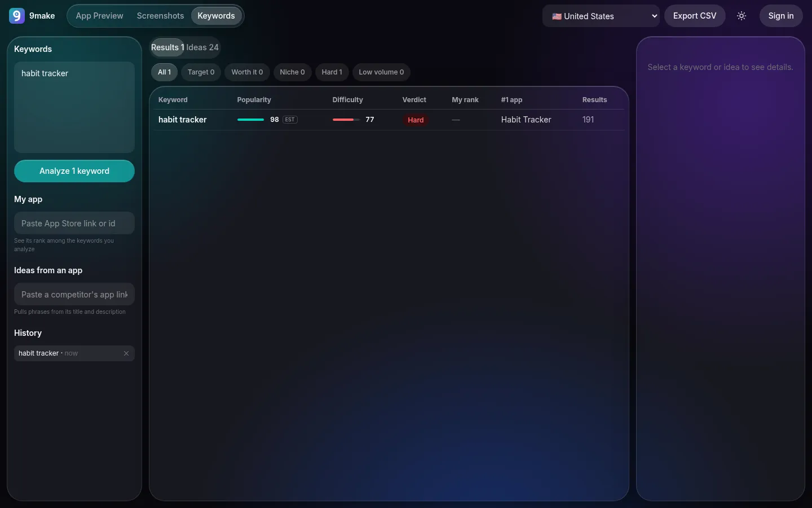The width and height of the screenshot is (812, 508).
Task: Sort by #1 app column header
Action: tap(511, 100)
